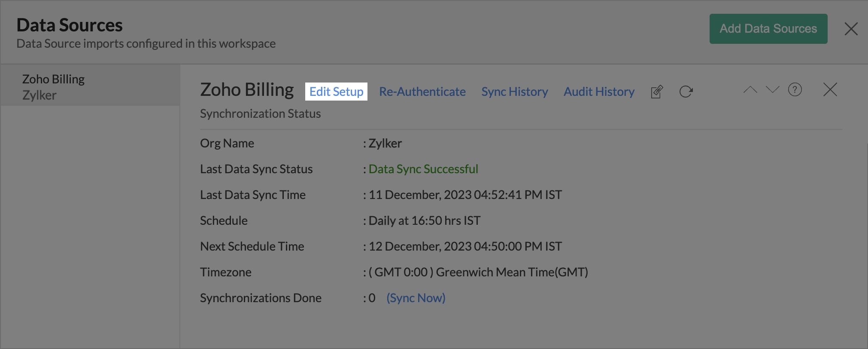Close the Zoho Billing details panel
Screen dimensions: 868x349
[830, 90]
